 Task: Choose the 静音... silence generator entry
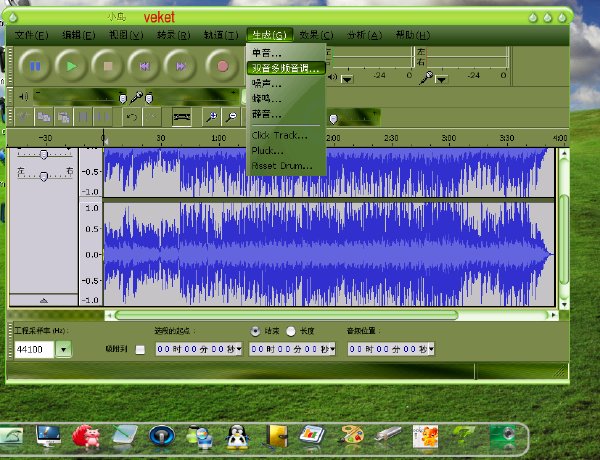coord(286,114)
